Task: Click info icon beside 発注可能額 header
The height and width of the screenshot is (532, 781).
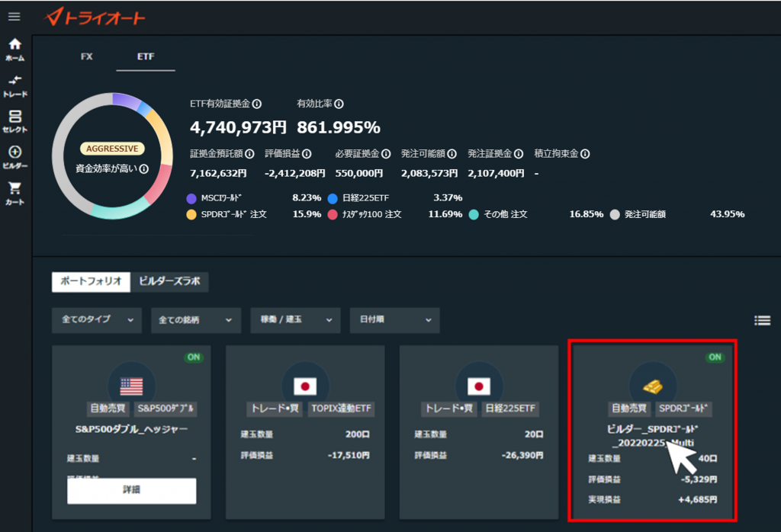Action: [x=452, y=154]
